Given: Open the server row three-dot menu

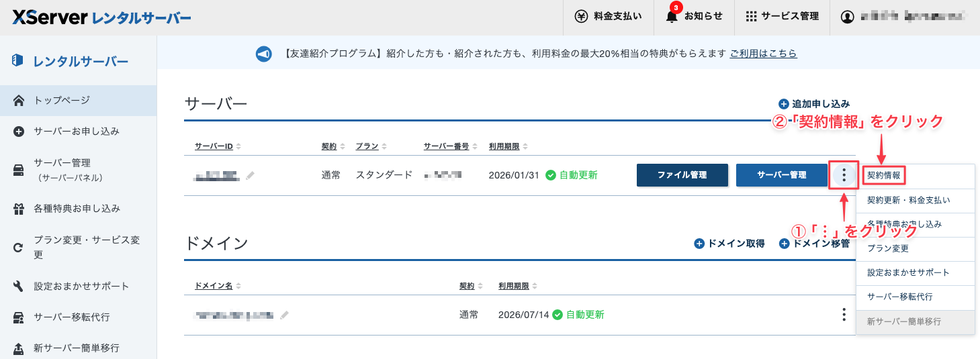Looking at the screenshot, I should point(844,176).
